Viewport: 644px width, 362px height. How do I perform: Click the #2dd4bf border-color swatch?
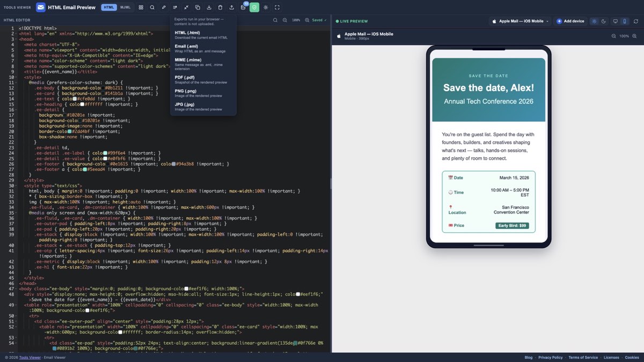tap(69, 131)
